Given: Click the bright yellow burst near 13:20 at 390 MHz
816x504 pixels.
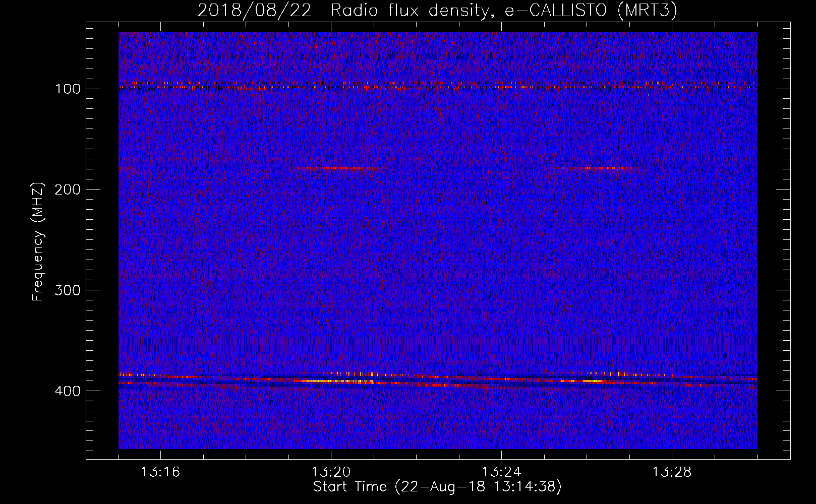Looking at the screenshot, I should point(335,382).
